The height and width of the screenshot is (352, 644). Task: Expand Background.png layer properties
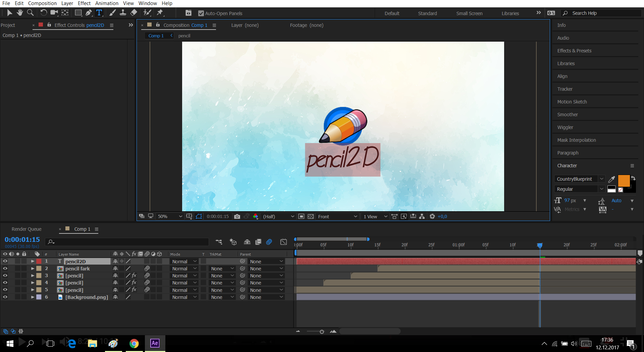[x=33, y=297]
